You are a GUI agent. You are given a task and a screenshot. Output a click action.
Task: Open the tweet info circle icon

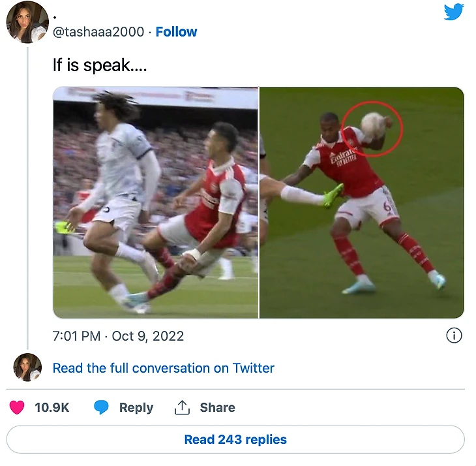coord(454,335)
